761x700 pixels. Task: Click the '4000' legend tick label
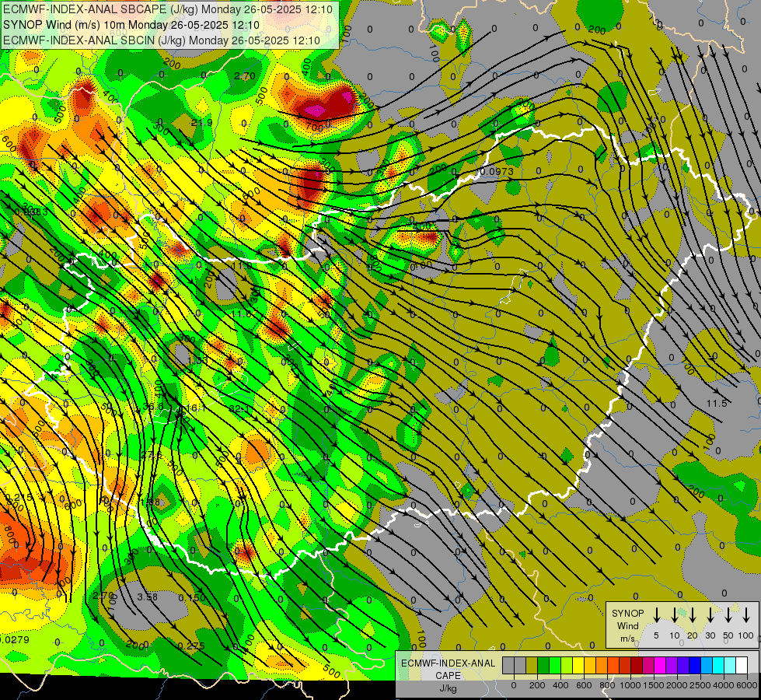click(x=723, y=685)
